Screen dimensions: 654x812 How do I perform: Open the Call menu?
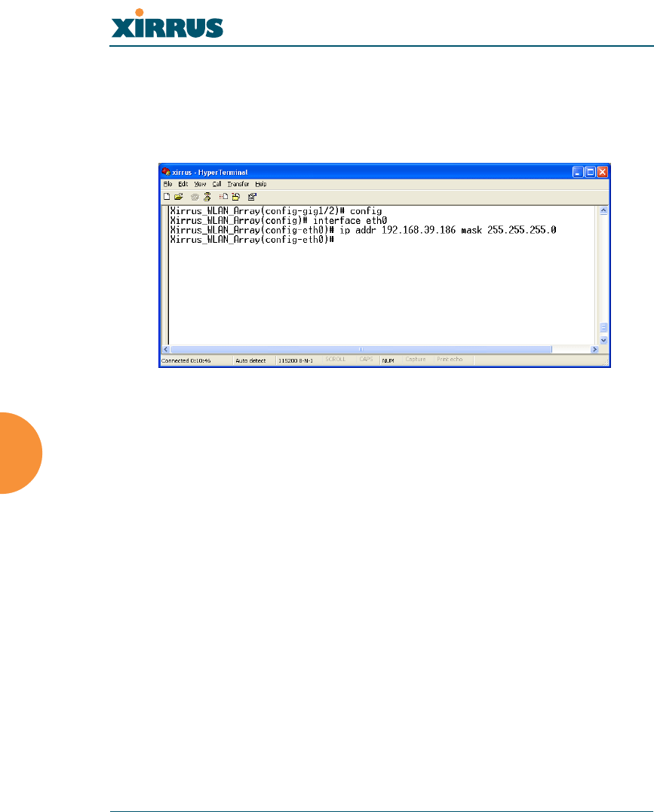point(216,184)
